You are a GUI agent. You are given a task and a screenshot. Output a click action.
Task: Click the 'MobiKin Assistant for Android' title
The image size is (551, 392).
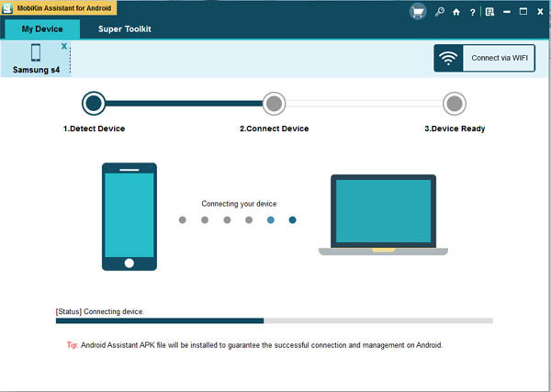click(64, 8)
